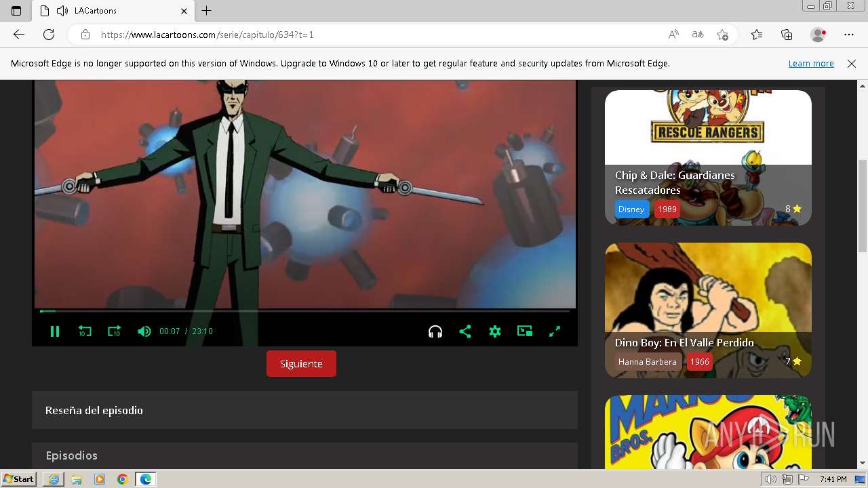Mute the LACartoons tab audio

pyautogui.click(x=62, y=11)
